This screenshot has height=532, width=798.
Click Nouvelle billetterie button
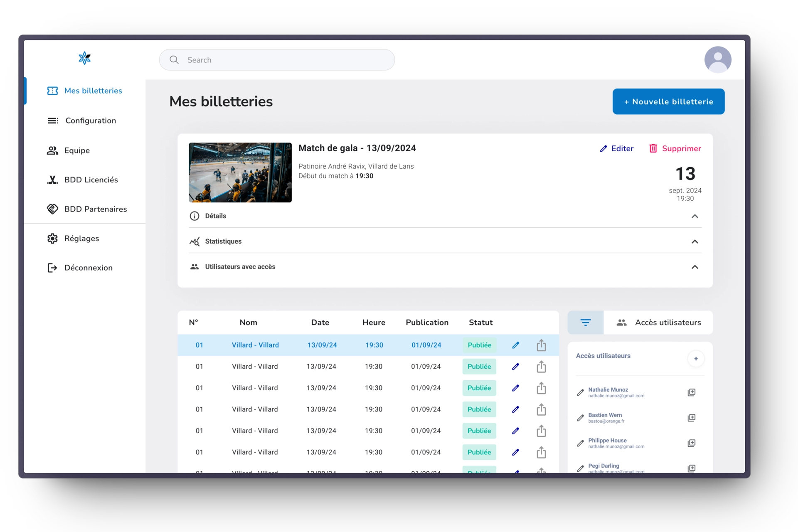[668, 101]
